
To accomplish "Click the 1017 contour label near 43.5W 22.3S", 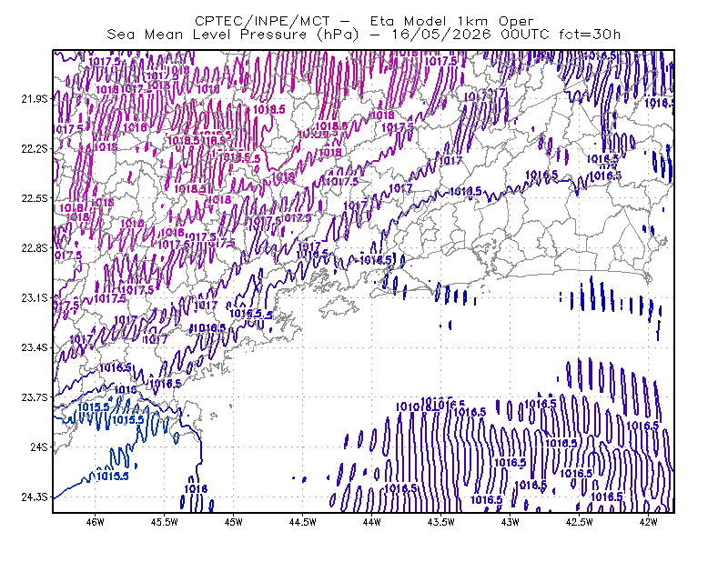I will pos(450,161).
